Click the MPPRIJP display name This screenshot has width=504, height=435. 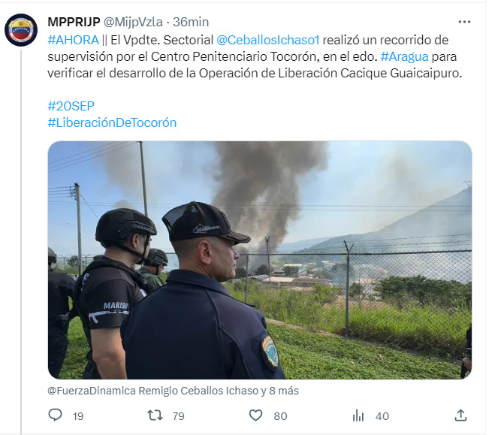click(x=74, y=23)
